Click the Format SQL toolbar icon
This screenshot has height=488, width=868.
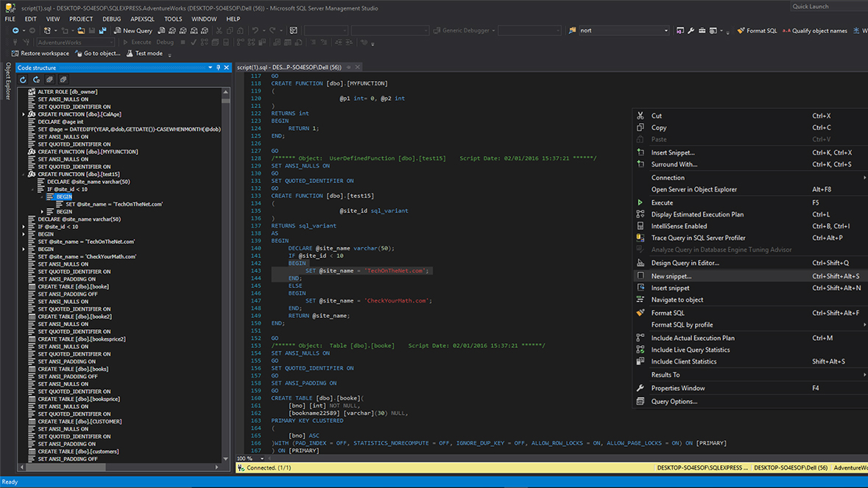741,31
